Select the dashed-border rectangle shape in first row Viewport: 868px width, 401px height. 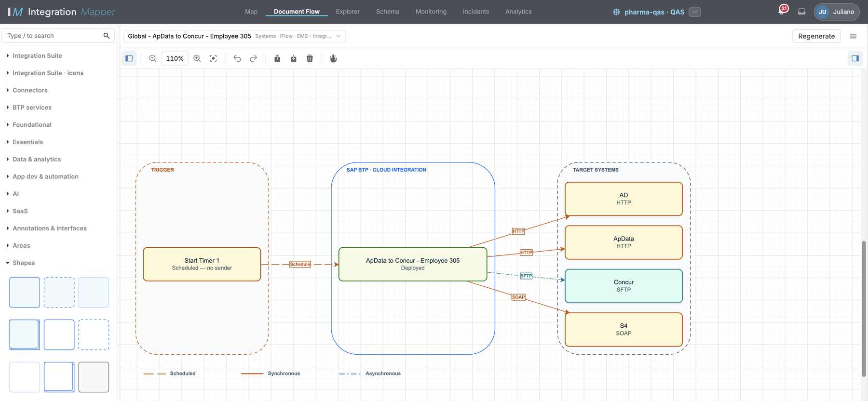point(59,292)
